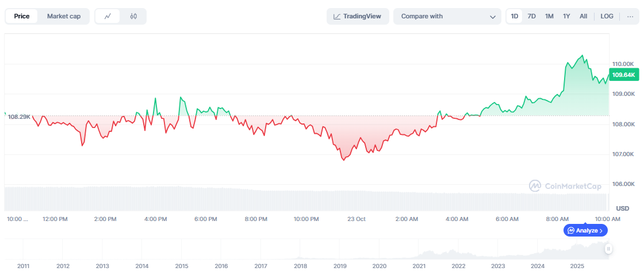
Task: Set the chart range to 7D
Action: point(531,17)
